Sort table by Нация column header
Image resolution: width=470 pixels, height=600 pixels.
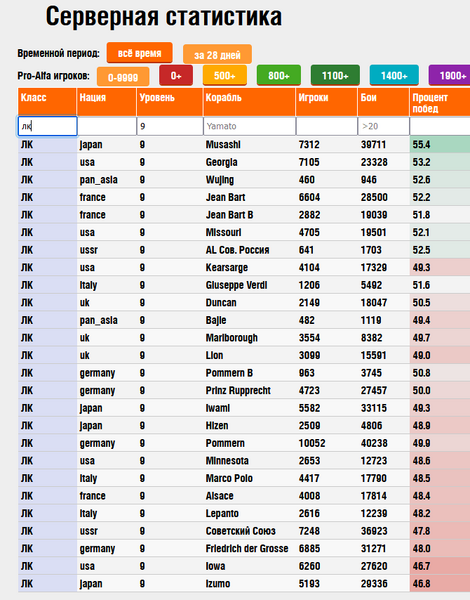[107, 102]
